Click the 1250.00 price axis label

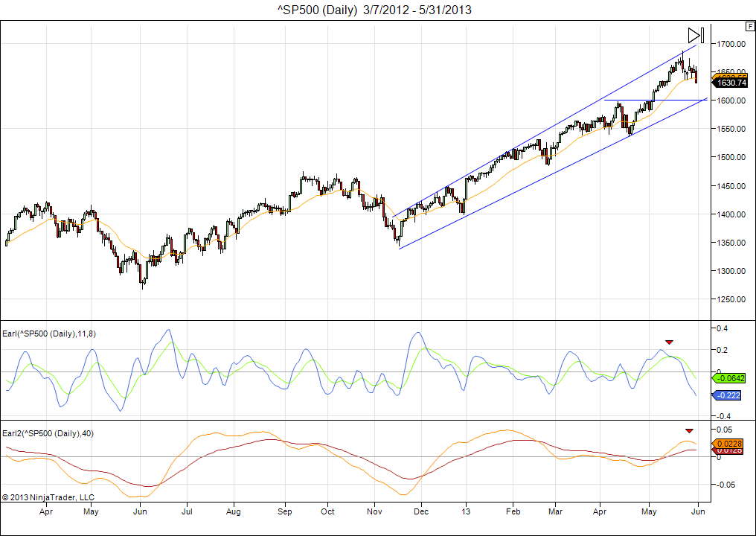click(x=731, y=299)
